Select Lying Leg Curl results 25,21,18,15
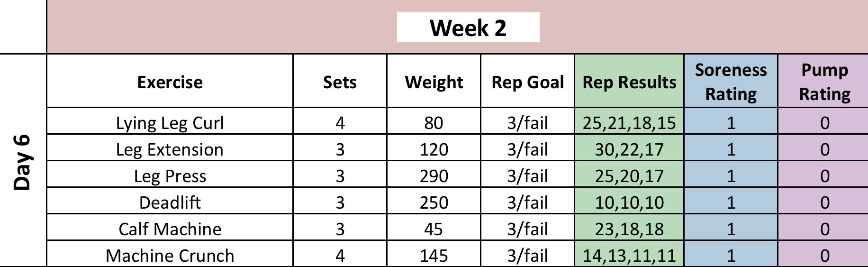This screenshot has height=267, width=868. tap(629, 123)
